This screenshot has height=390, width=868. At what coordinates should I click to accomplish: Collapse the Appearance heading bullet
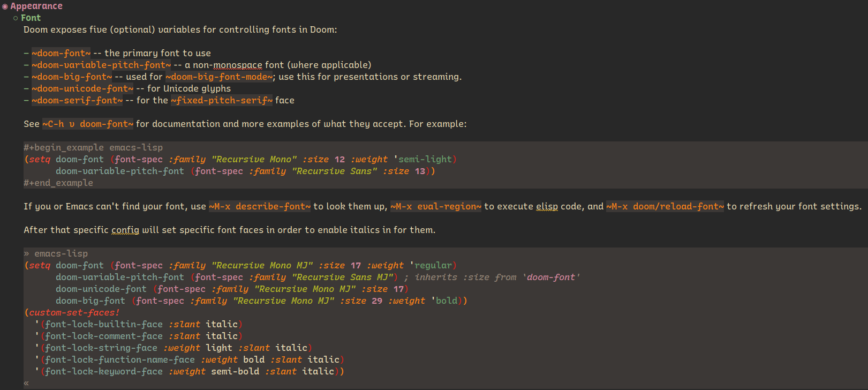pos(5,6)
